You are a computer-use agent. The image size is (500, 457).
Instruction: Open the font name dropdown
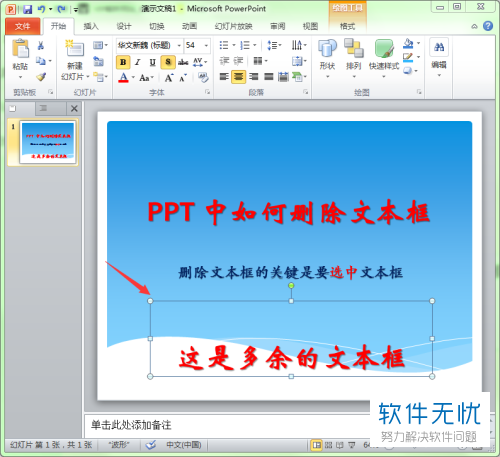(x=179, y=45)
